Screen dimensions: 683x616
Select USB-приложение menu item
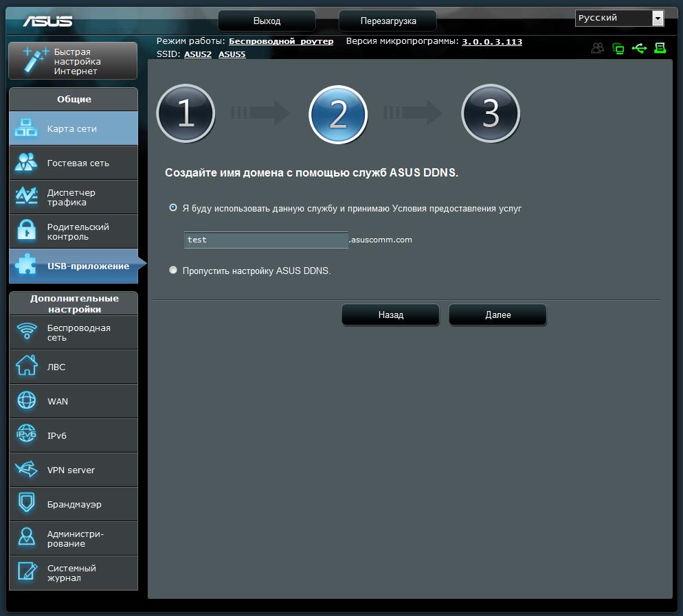pos(73,266)
